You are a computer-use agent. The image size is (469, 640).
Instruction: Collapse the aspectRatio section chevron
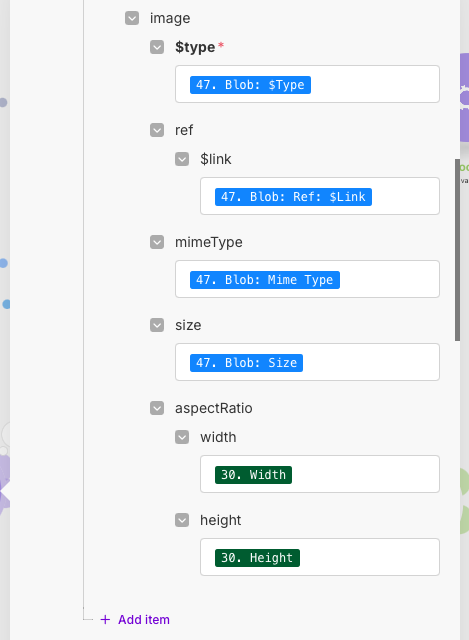[157, 408]
